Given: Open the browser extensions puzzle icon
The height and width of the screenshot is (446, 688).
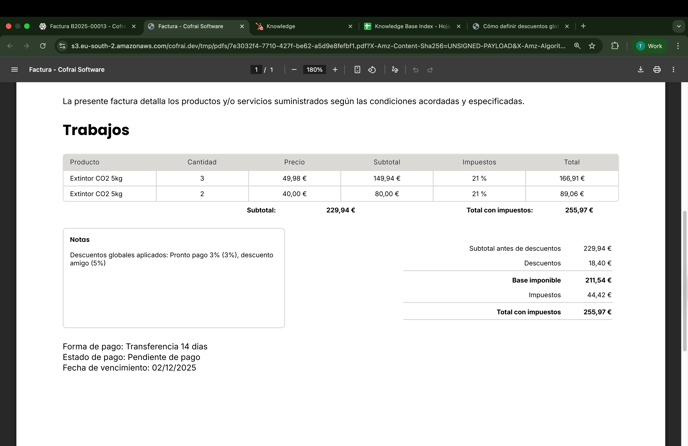Looking at the screenshot, I should (x=615, y=46).
